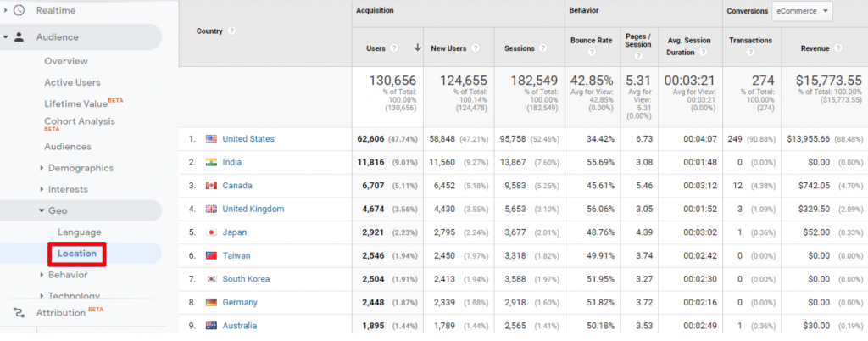Open help icon under Bounce Rate
Viewport: 868px width, 341px height.
(x=591, y=53)
